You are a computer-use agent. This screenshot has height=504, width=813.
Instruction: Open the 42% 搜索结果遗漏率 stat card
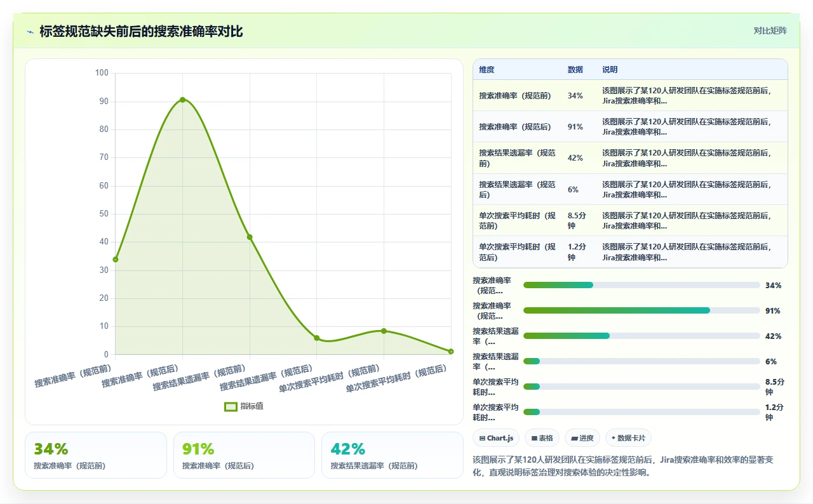click(393, 455)
